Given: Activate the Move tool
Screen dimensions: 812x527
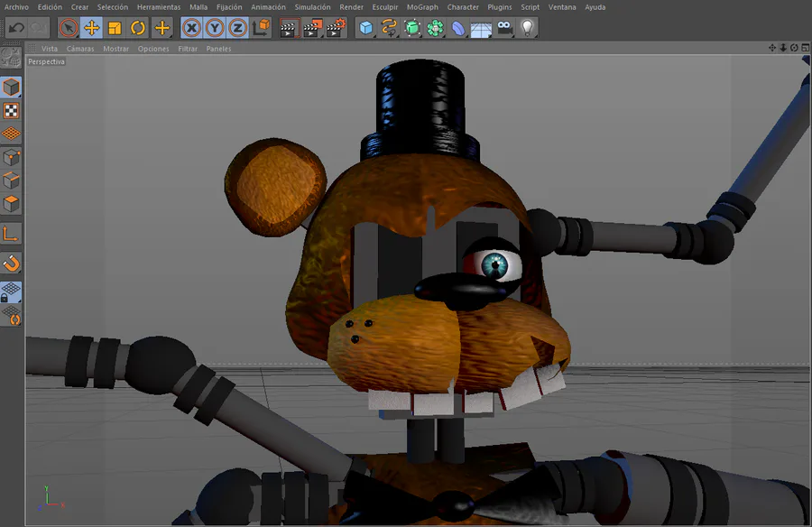Looking at the screenshot, I should (91, 28).
